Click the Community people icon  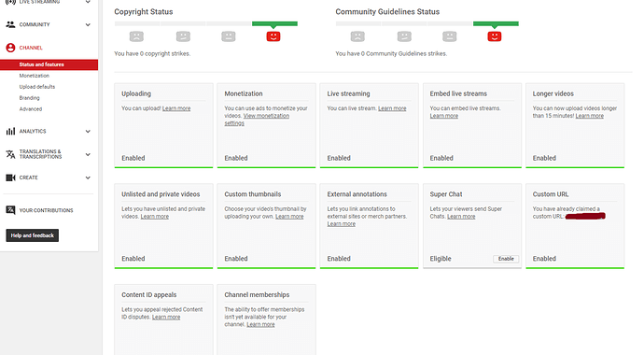coord(10,24)
